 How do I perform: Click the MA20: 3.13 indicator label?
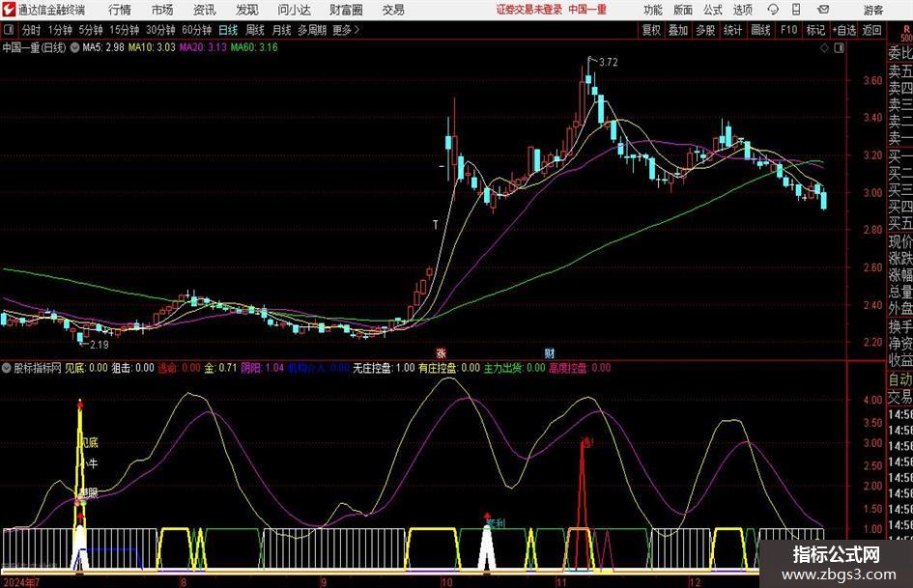tap(203, 47)
